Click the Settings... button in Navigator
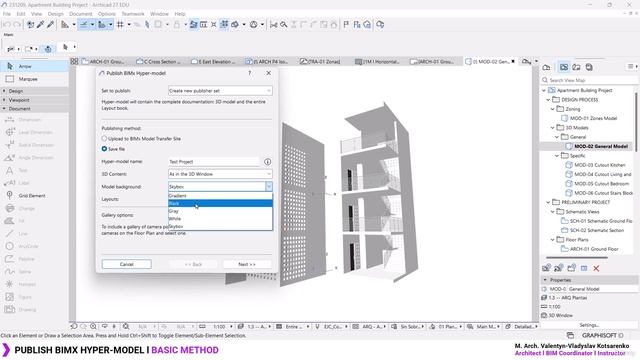 click(589, 325)
